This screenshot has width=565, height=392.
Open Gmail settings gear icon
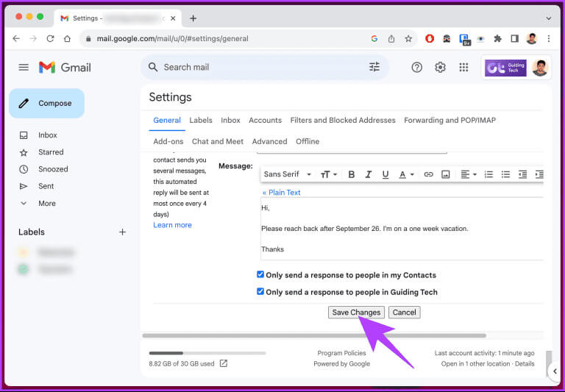440,67
